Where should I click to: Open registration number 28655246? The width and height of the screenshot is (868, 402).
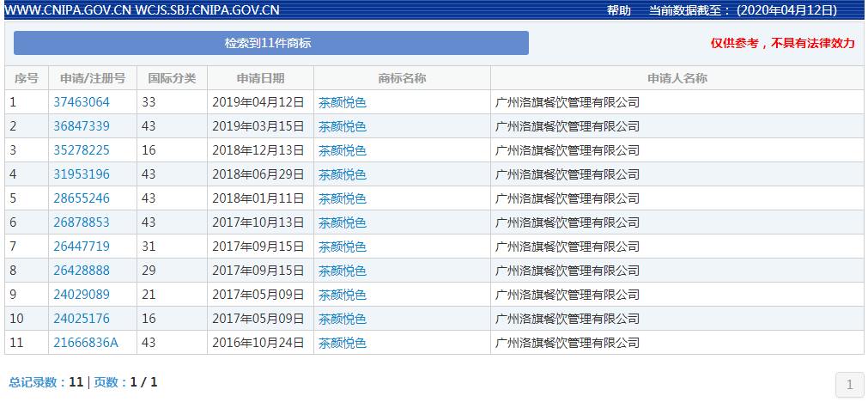[x=82, y=198]
